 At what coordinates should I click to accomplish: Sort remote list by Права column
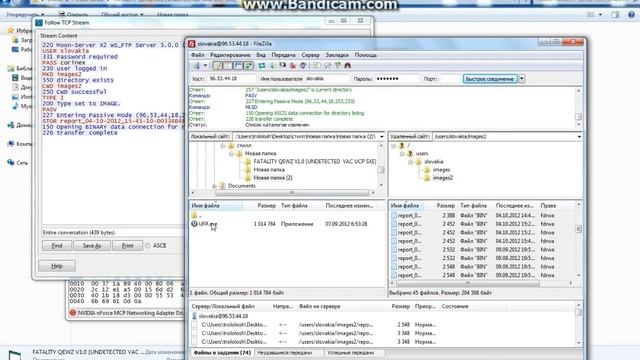(x=548, y=206)
